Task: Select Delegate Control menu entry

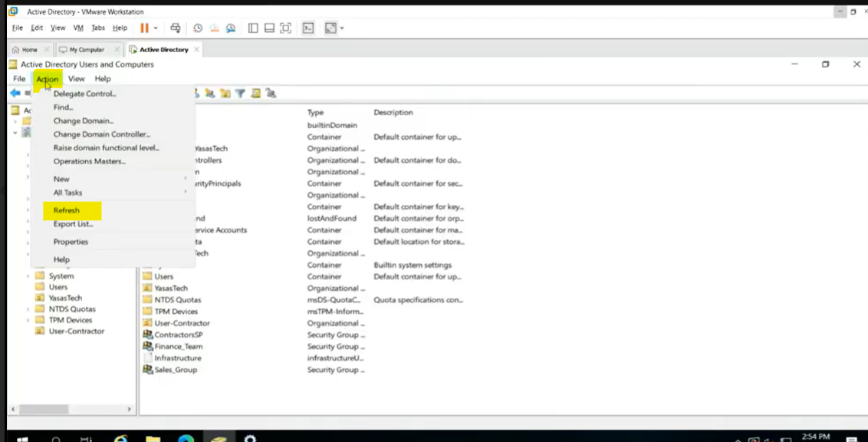Action: [x=84, y=94]
